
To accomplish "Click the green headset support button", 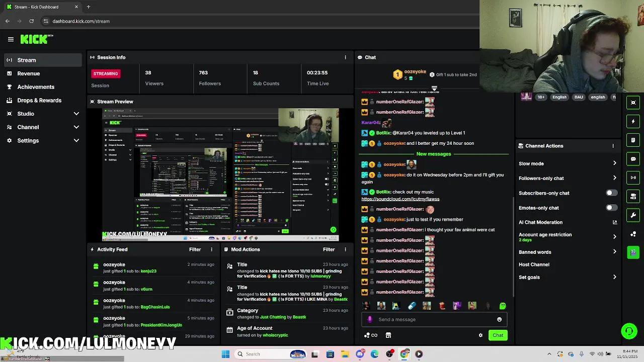I will 629,331.
